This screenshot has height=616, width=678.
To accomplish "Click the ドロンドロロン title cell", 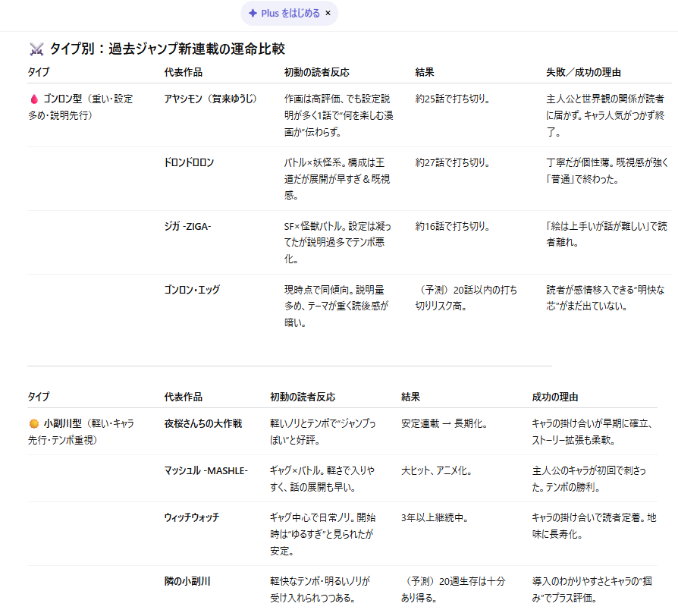I will point(189,162).
